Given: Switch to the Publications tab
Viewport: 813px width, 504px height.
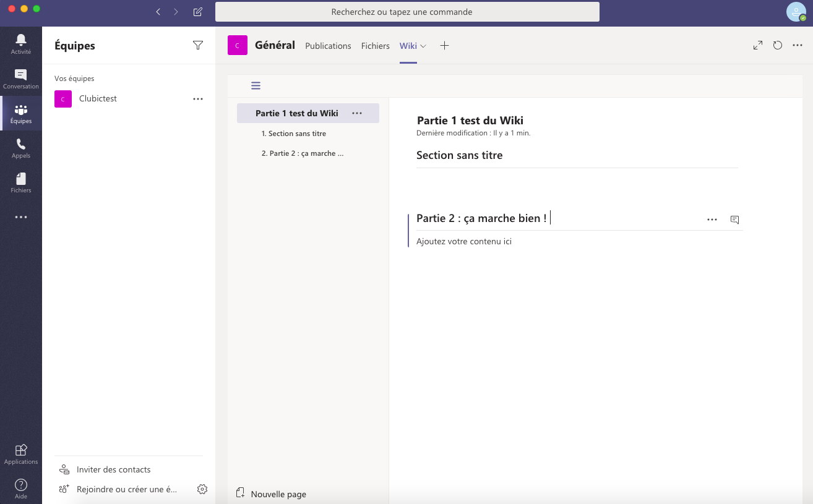Looking at the screenshot, I should 328,46.
